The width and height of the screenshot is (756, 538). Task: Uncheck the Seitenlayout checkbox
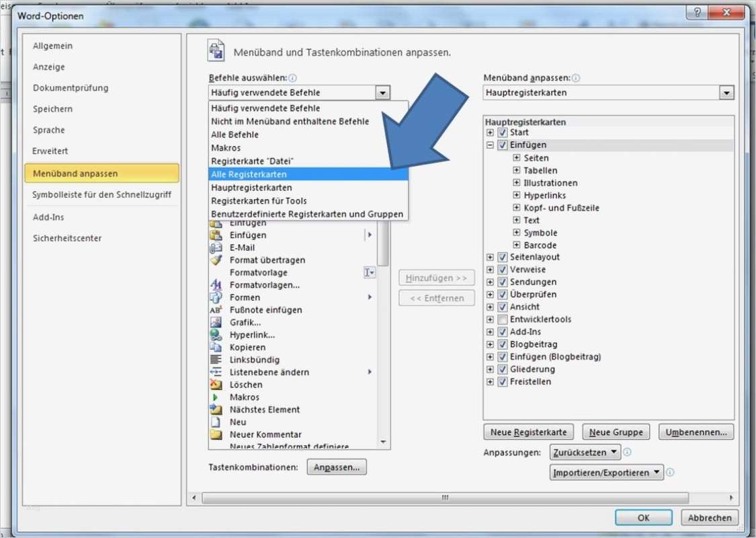tap(503, 257)
